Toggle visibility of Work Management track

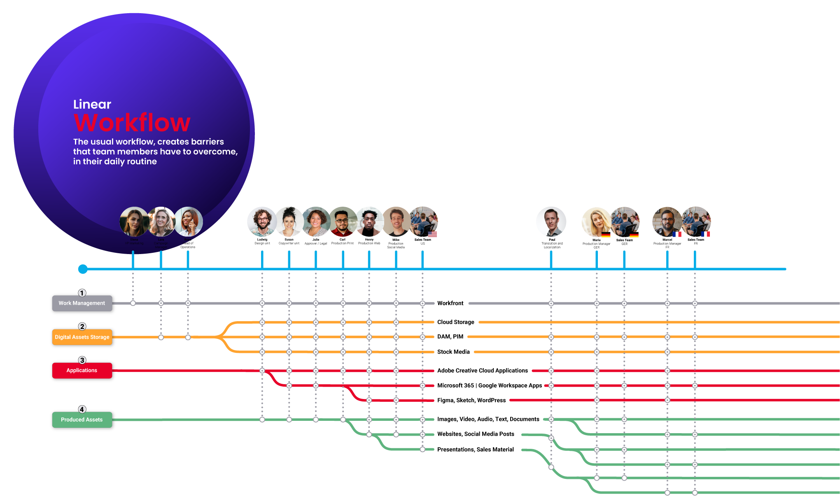[x=82, y=304]
